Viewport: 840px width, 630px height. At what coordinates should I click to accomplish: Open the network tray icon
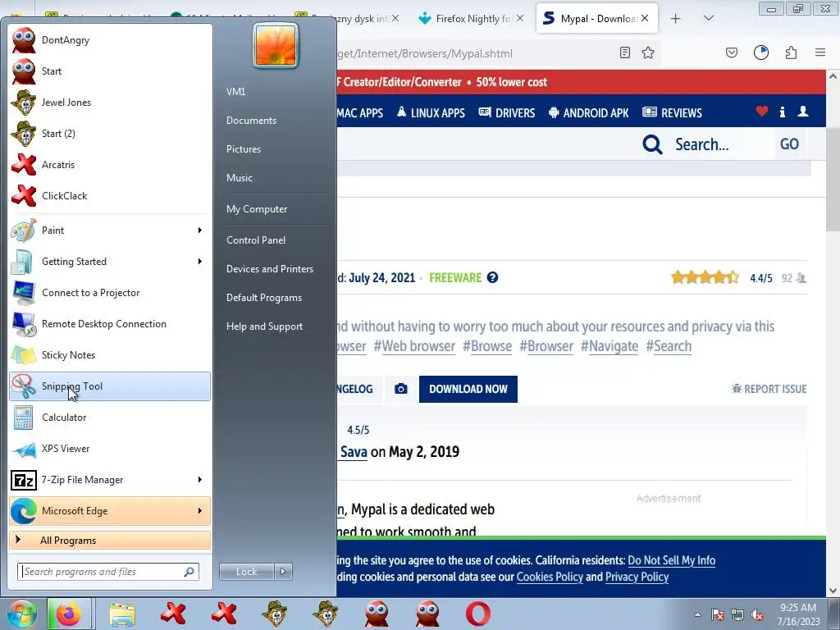(x=737, y=614)
